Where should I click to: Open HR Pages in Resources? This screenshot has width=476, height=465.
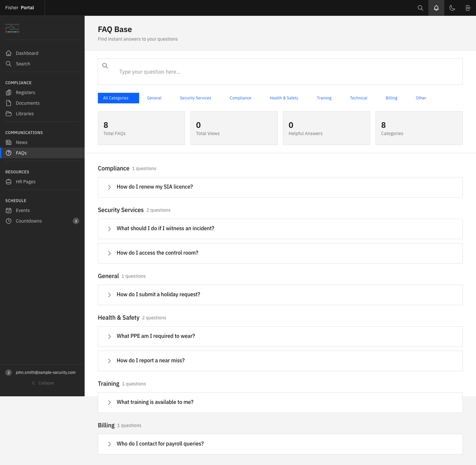pos(25,182)
